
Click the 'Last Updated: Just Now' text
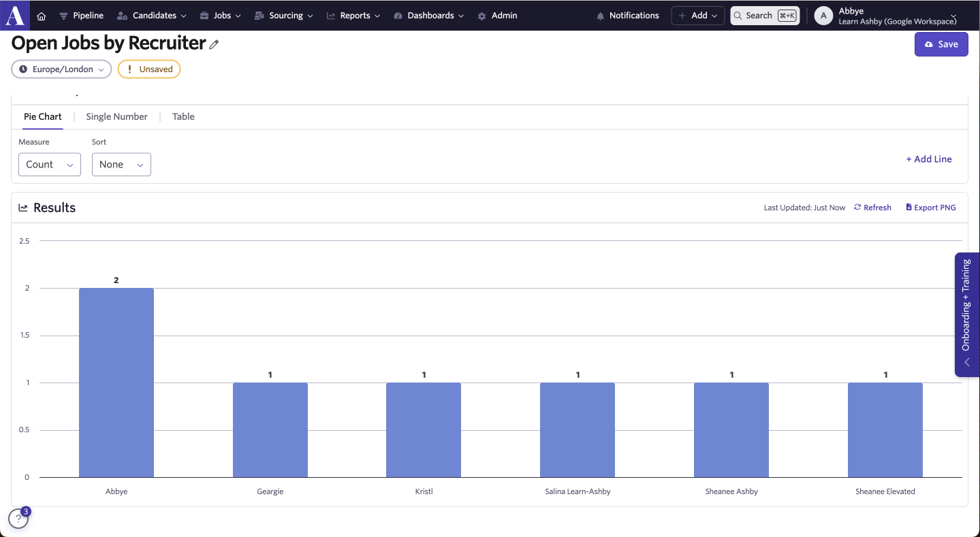[804, 208]
